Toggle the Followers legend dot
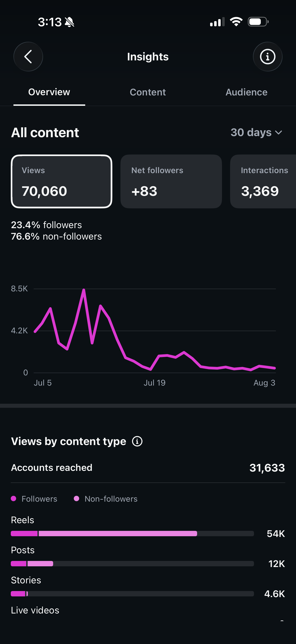This screenshot has height=644, width=296. coord(14,498)
